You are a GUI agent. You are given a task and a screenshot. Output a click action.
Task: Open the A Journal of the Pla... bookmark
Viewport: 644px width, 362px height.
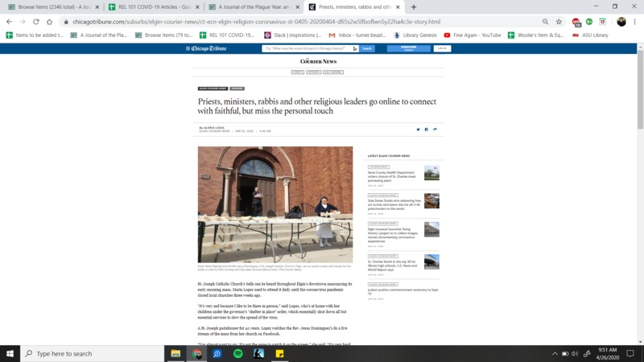tap(99, 35)
